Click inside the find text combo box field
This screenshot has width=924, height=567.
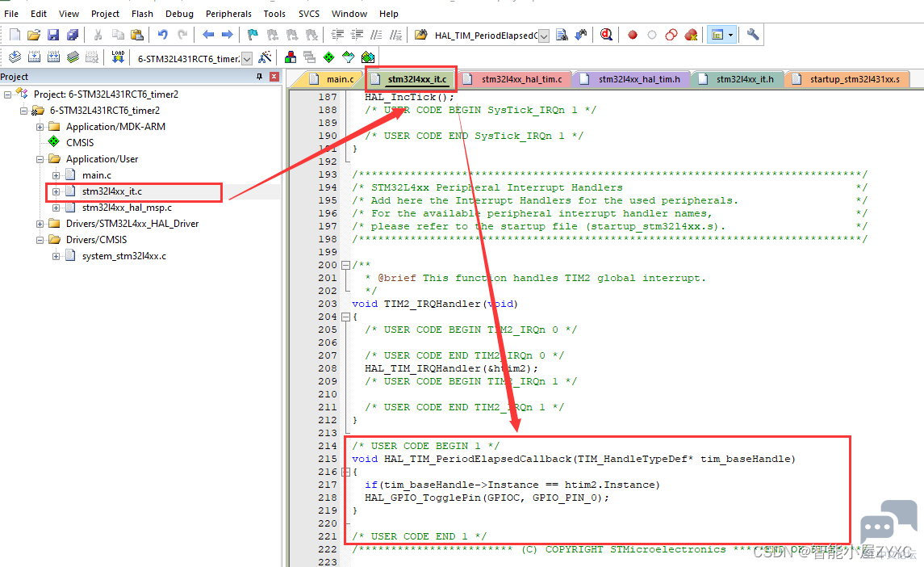(486, 36)
